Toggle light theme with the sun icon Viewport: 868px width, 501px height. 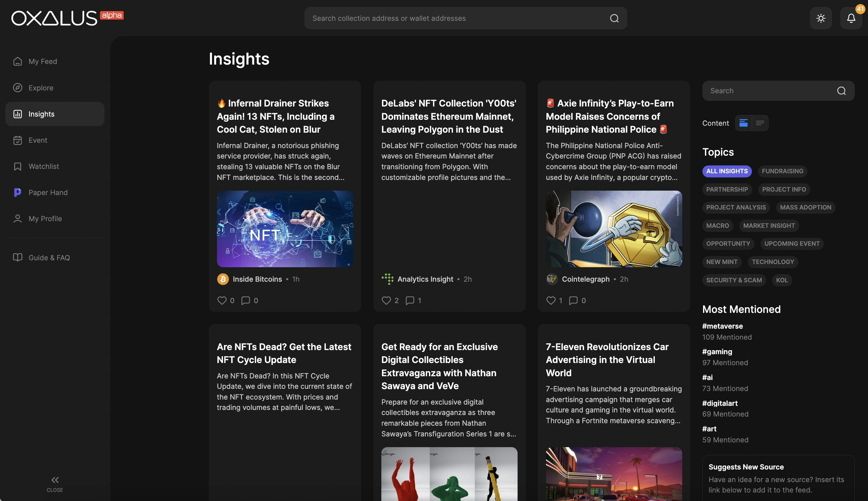(821, 18)
